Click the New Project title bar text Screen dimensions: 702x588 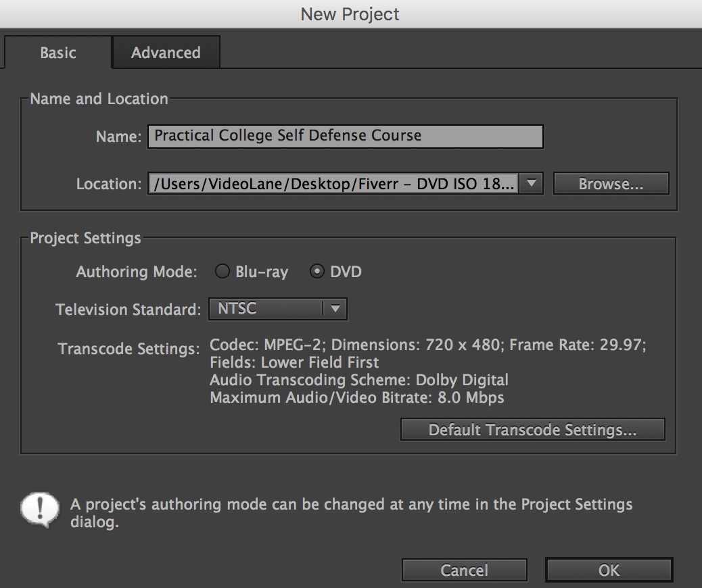tap(350, 14)
